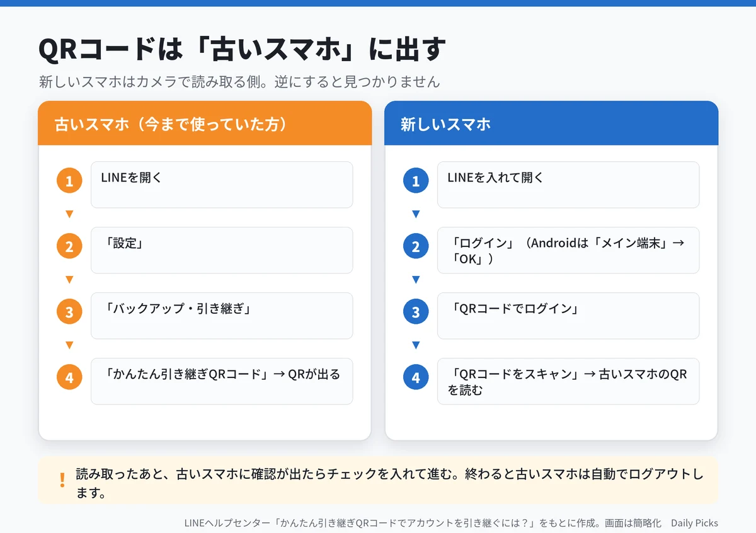Click blue step 1 badge beside LINEを入れて開く

416,181
